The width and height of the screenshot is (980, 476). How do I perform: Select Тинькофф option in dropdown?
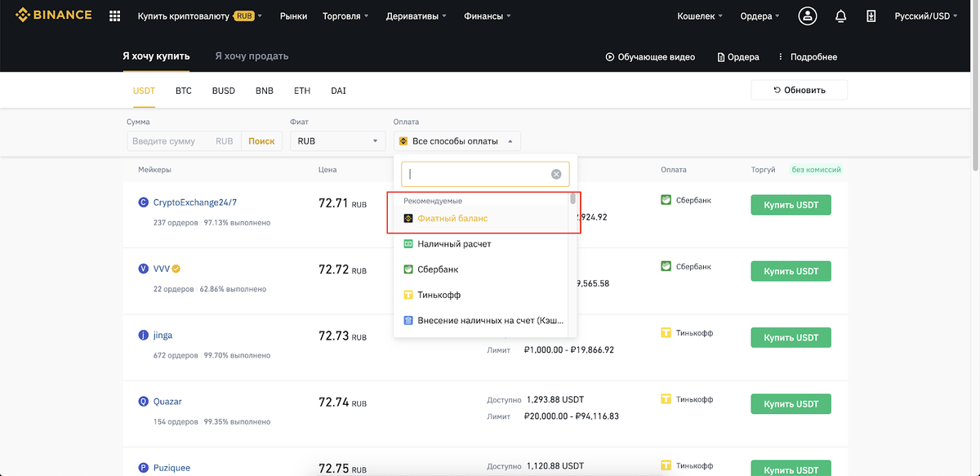pos(482,295)
